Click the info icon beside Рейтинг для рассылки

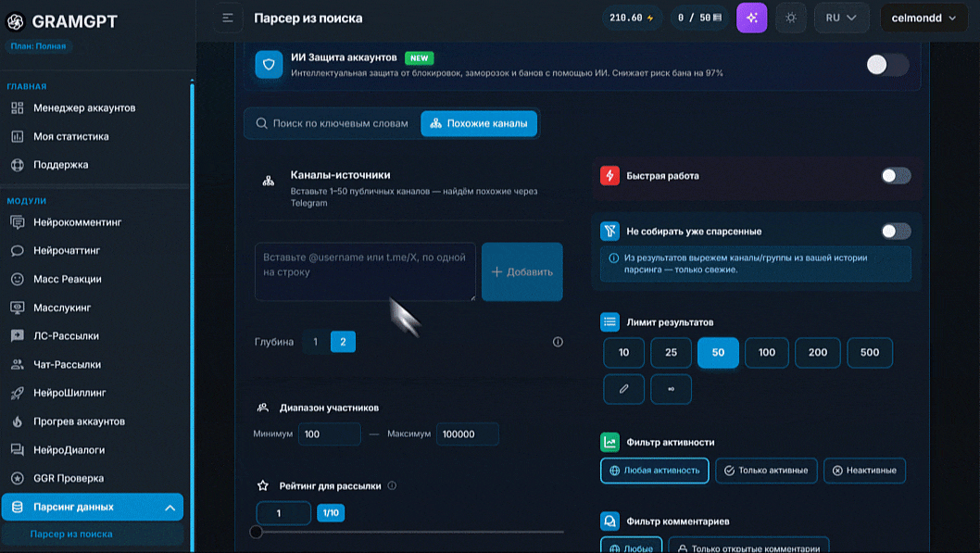tap(392, 485)
